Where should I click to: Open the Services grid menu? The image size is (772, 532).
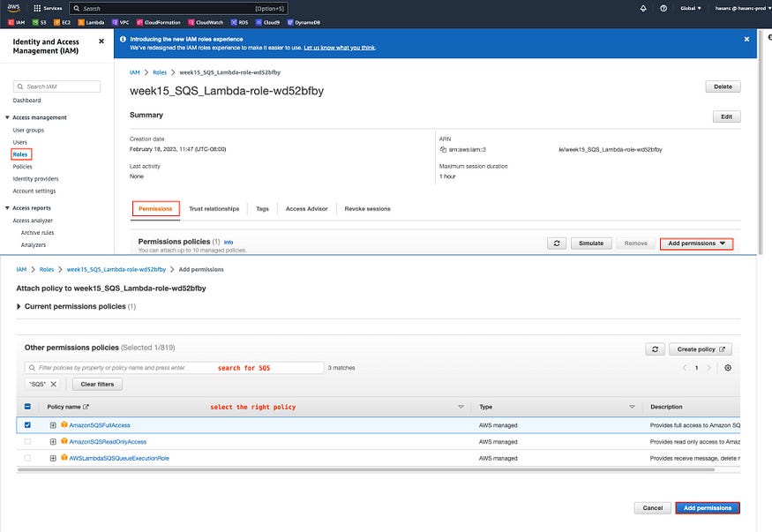(x=48, y=8)
